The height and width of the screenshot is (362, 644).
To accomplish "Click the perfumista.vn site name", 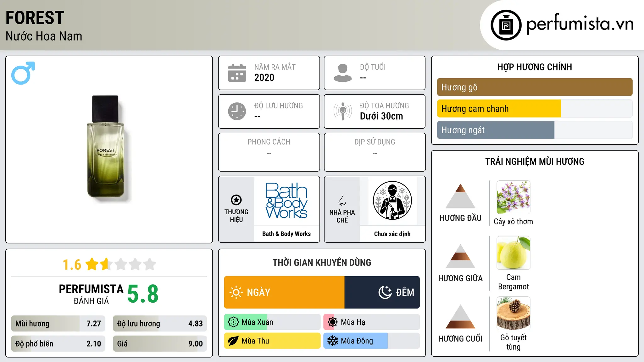I will click(x=580, y=24).
